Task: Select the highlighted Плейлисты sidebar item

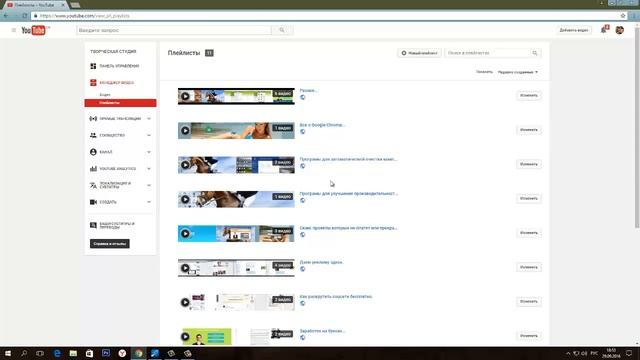Action: click(x=120, y=103)
